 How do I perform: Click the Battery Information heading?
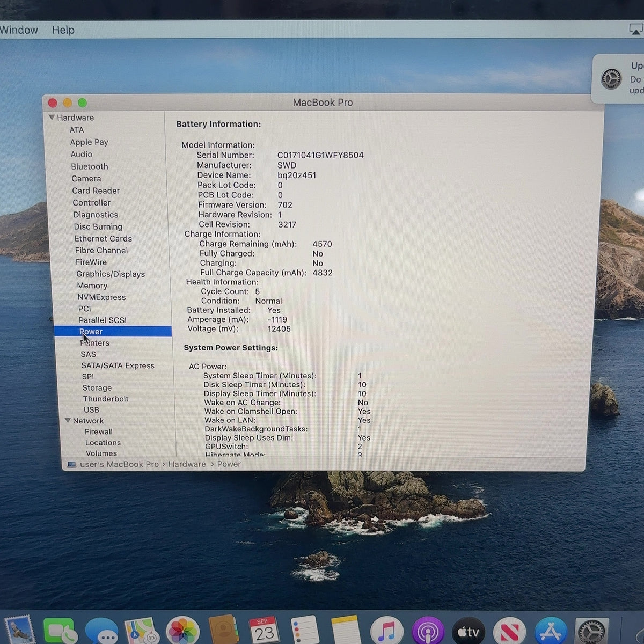218,125
